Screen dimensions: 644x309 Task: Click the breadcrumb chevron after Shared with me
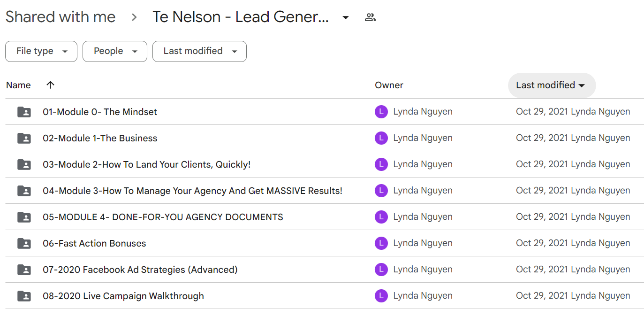tap(134, 18)
